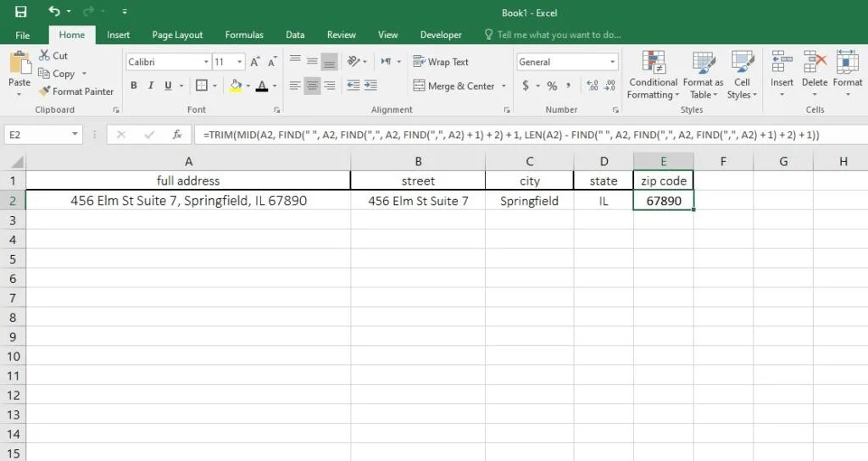Open the Data tab
Screen dimensions: 868x461
295,35
